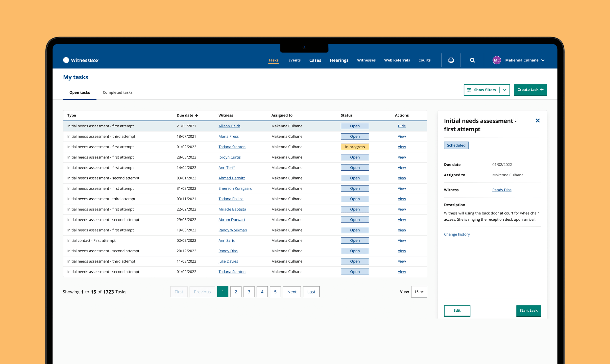Click the Type column header

click(x=72, y=115)
